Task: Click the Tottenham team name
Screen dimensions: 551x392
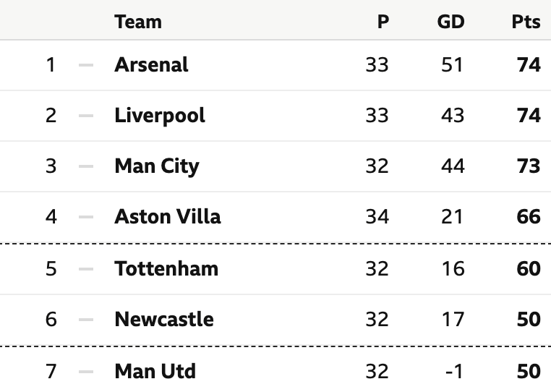Action: (x=166, y=268)
